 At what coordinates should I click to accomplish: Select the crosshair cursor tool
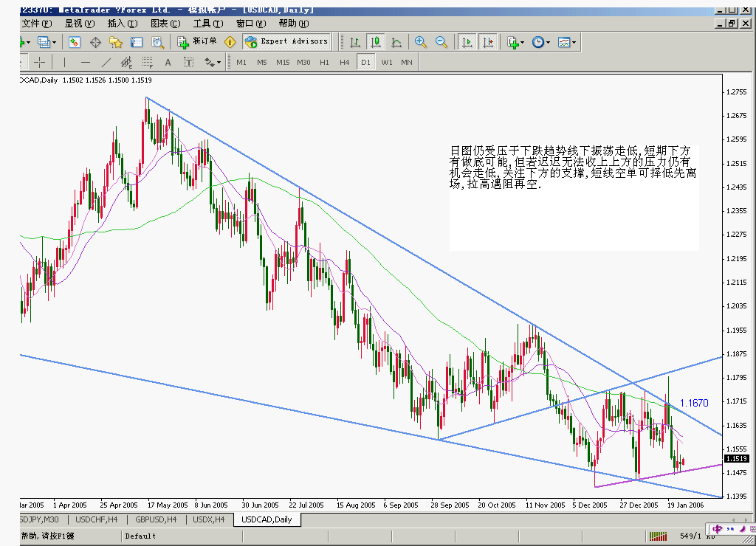(39, 62)
